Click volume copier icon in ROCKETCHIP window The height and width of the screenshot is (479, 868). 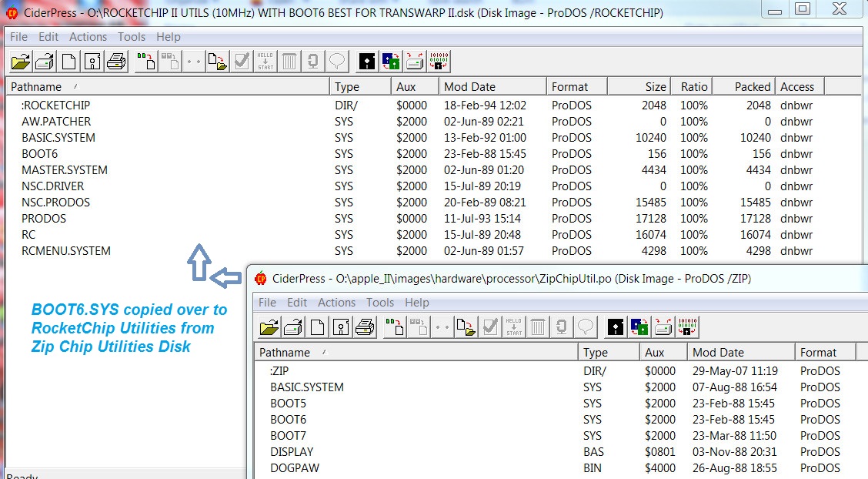[415, 61]
